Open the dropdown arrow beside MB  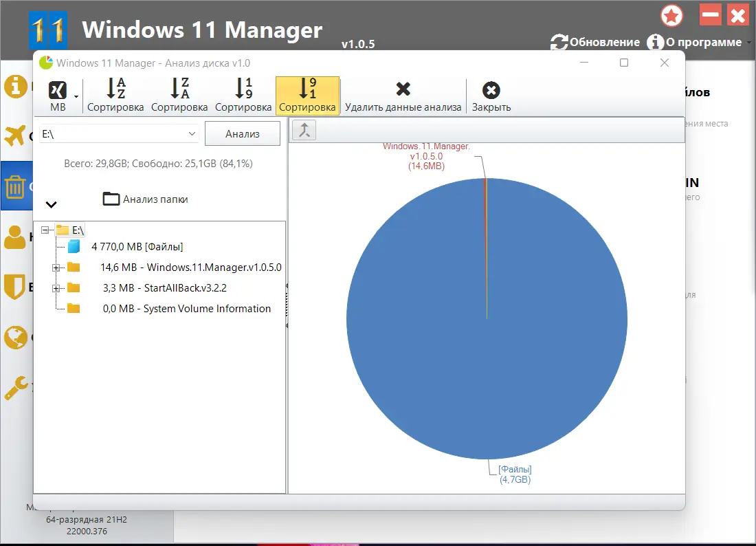pyautogui.click(x=76, y=96)
